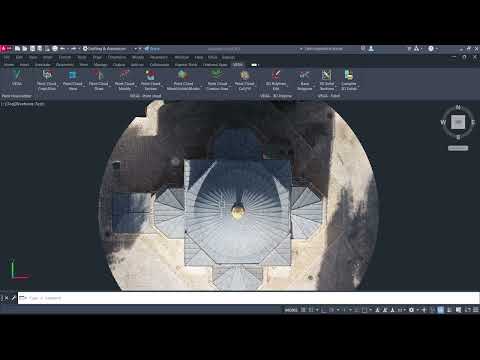Switch to the Collaborate ribbon tab

click(x=159, y=65)
